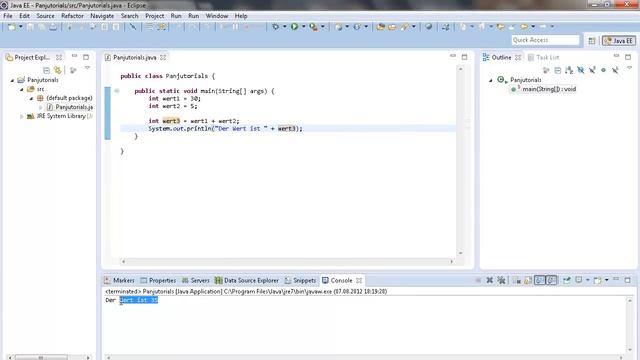This screenshot has width=640, height=360.
Task: Open the Source menu
Action: [x=45, y=16]
